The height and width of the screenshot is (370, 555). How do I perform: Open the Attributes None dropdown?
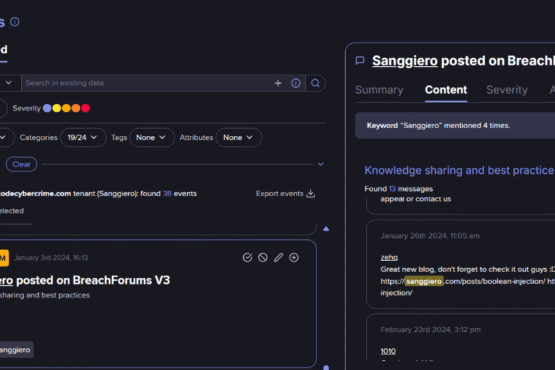click(x=239, y=137)
